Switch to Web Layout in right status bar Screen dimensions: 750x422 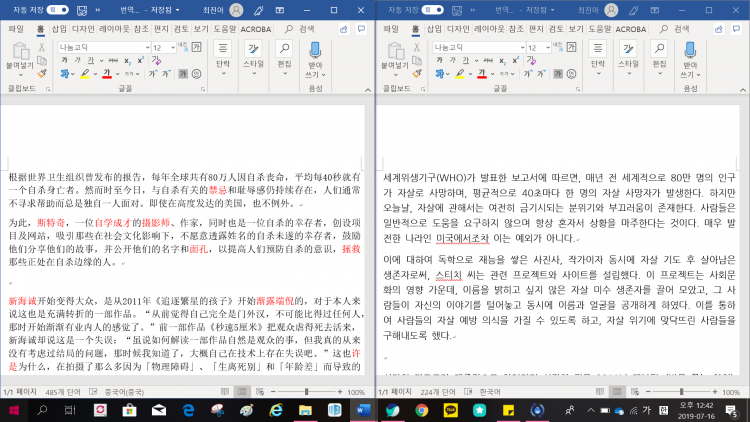click(635, 392)
